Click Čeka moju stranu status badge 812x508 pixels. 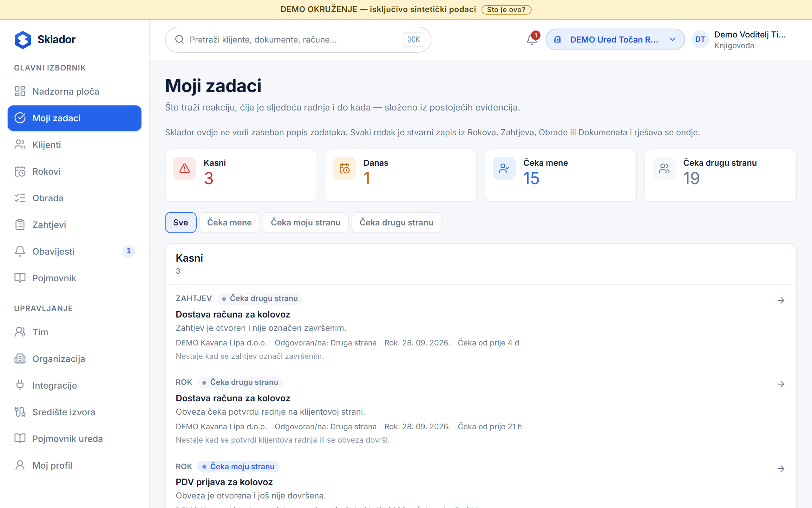[x=239, y=467]
